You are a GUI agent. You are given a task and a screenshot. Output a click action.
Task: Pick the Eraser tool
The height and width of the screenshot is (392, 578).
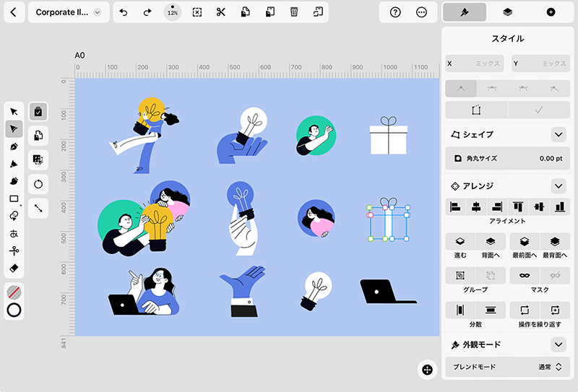pos(14,269)
